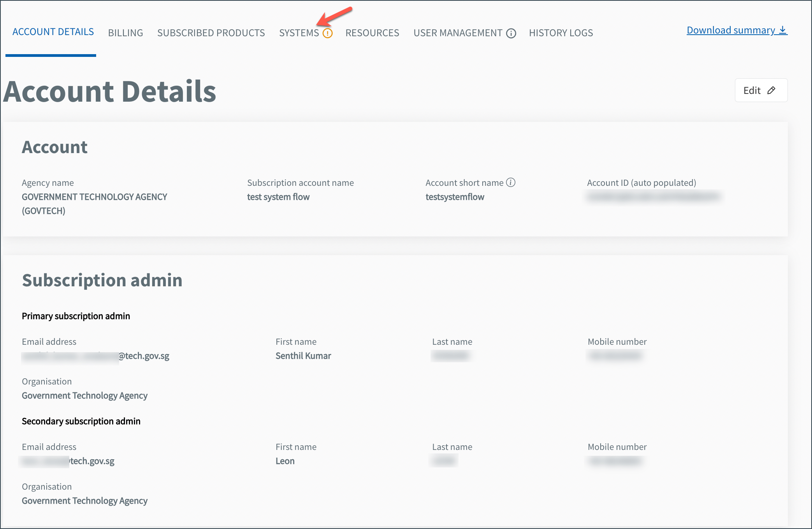Click the secondary admin organisation Government Technology Agency
Screen dimensions: 812x529
tap(84, 501)
